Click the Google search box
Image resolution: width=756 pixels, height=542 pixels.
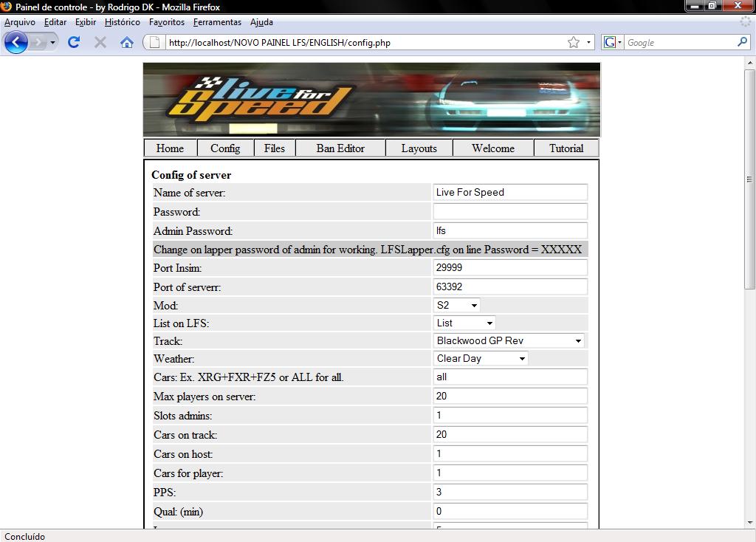pyautogui.click(x=680, y=42)
